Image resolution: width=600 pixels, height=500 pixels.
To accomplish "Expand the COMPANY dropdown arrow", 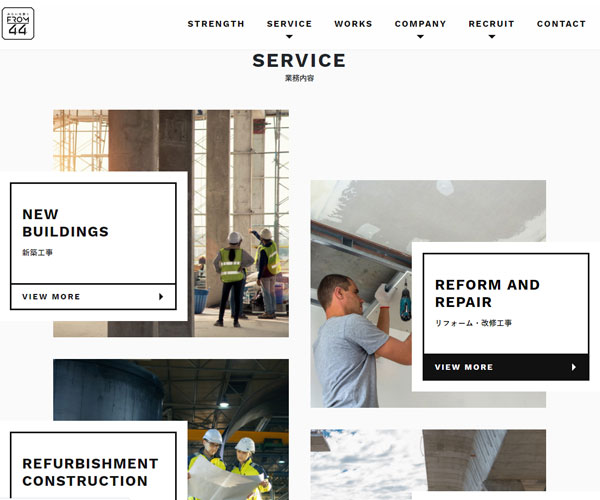I will pyautogui.click(x=420, y=37).
